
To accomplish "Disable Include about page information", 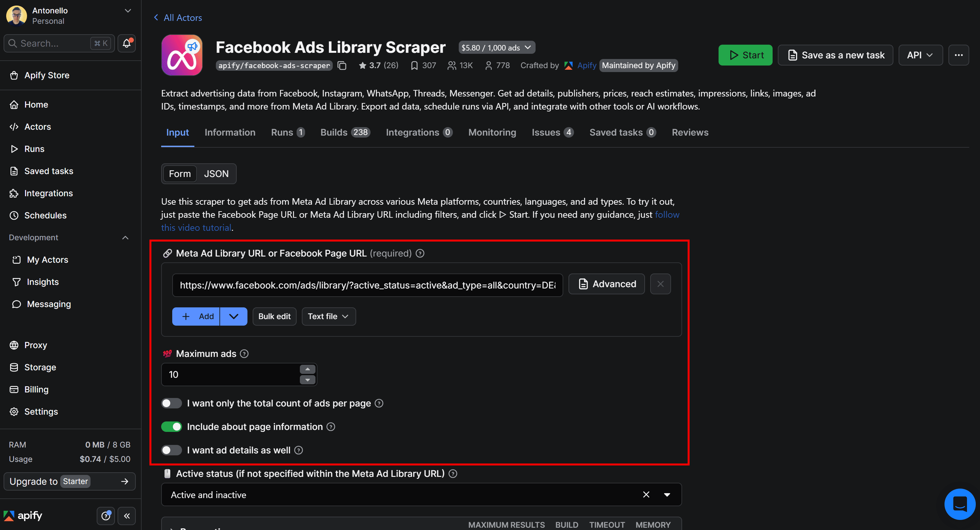I will click(171, 426).
